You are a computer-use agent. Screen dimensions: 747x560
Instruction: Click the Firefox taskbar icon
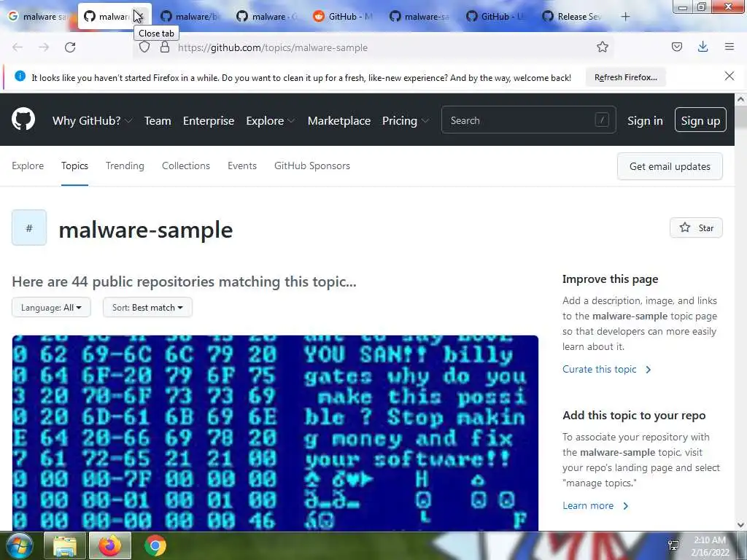click(x=110, y=545)
